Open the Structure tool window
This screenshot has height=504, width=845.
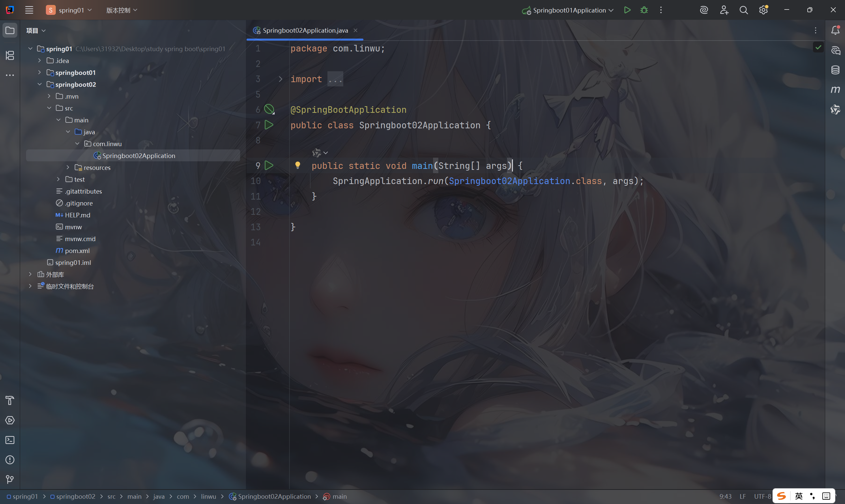pyautogui.click(x=10, y=55)
